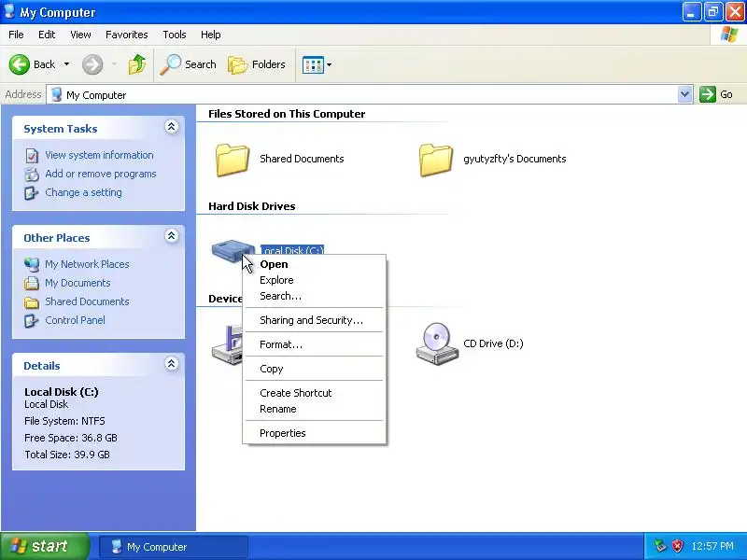Image resolution: width=747 pixels, height=560 pixels.
Task: Open the View menu
Action: pyautogui.click(x=80, y=35)
